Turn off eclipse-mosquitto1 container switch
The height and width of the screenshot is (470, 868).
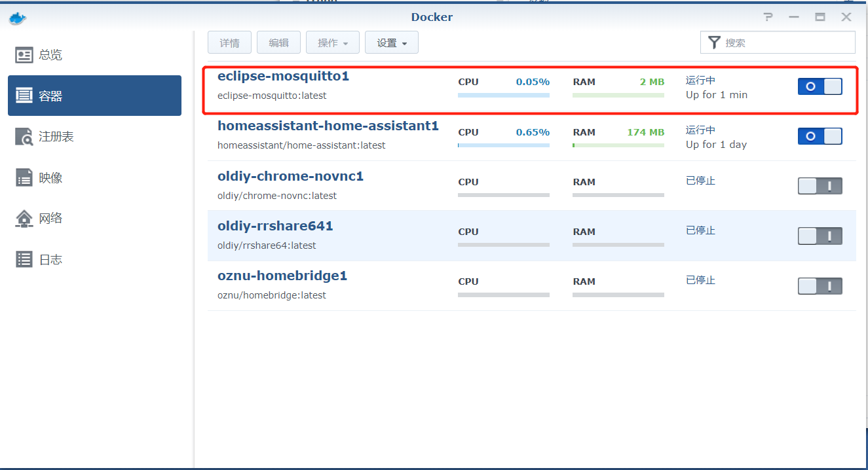click(x=820, y=86)
